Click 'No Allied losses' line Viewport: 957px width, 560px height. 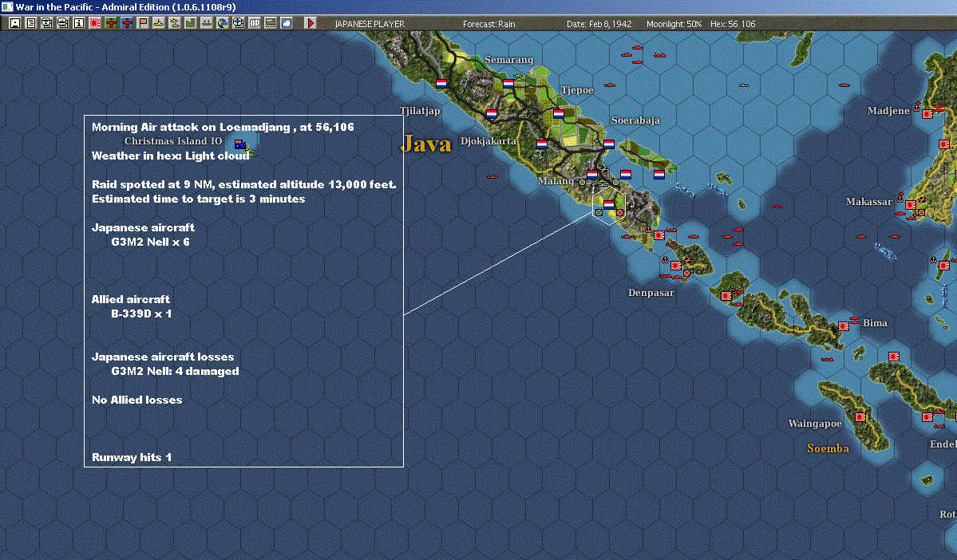[136, 400]
